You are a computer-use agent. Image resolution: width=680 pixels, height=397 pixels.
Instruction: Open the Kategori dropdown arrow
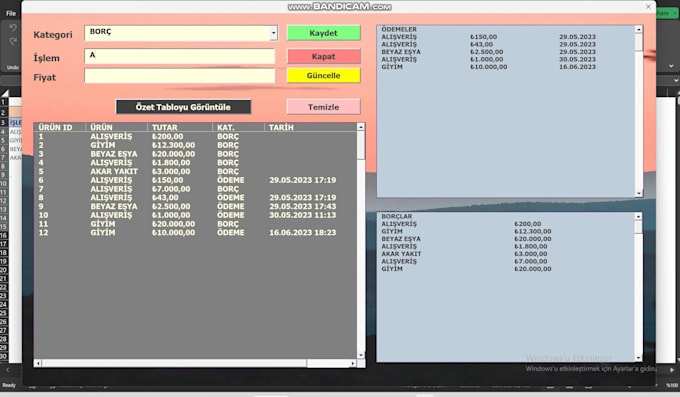[273, 33]
